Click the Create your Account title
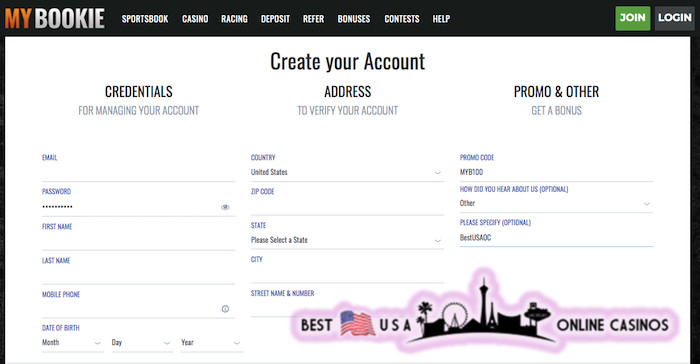700x364 pixels. 348,62
